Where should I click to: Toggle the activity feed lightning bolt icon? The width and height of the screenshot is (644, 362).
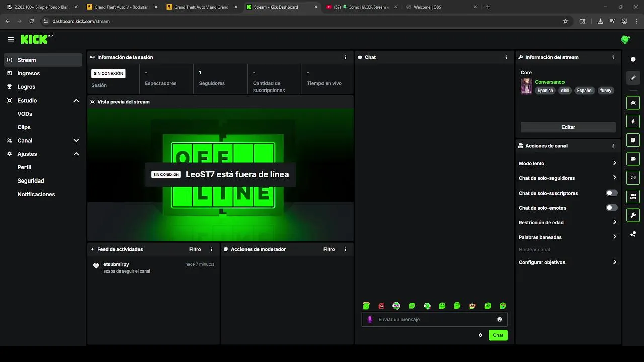pyautogui.click(x=633, y=121)
